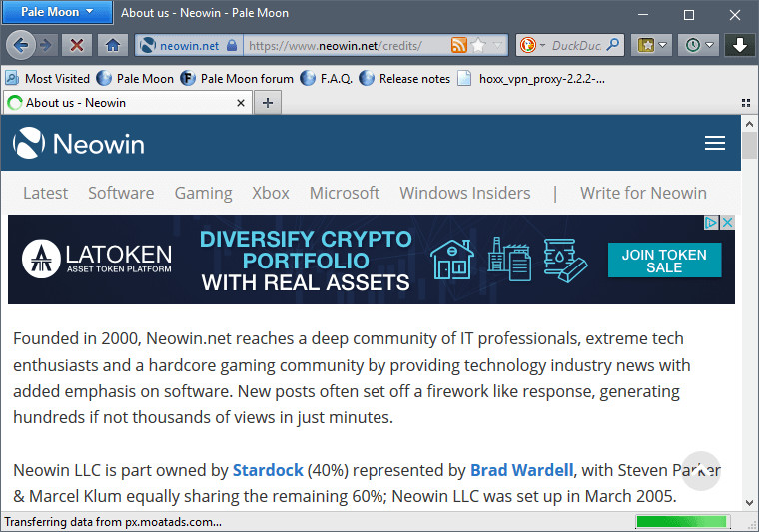
Task: Open the Neowin hamburger menu
Action: tap(714, 144)
